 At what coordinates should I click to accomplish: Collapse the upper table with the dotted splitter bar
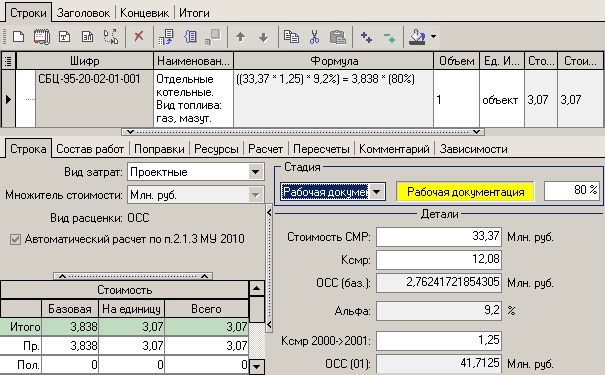point(303,132)
